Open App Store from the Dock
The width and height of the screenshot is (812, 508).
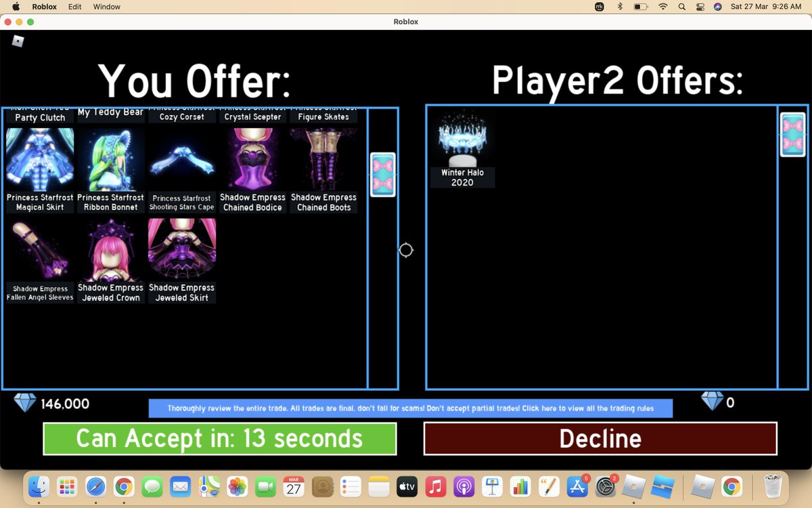pos(577,486)
